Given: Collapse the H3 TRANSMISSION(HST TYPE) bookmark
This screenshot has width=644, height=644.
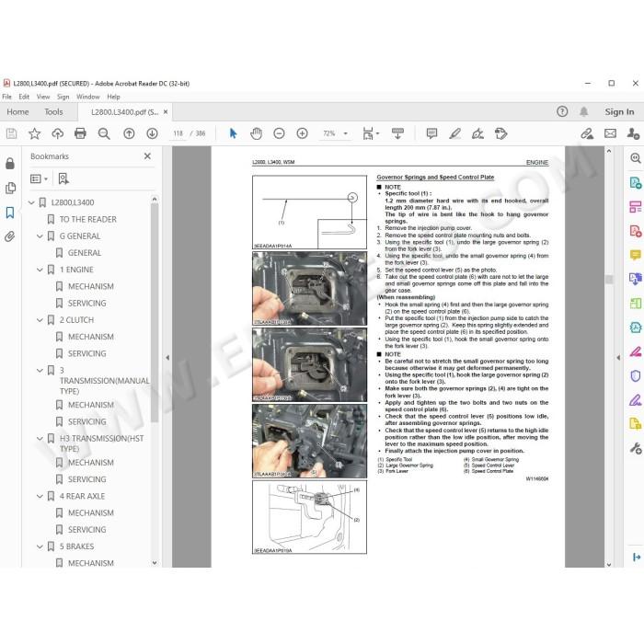Looking at the screenshot, I should coord(40,439).
